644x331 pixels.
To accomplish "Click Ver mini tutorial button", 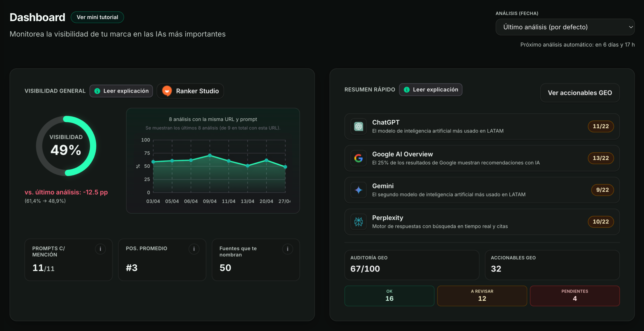I will (97, 17).
